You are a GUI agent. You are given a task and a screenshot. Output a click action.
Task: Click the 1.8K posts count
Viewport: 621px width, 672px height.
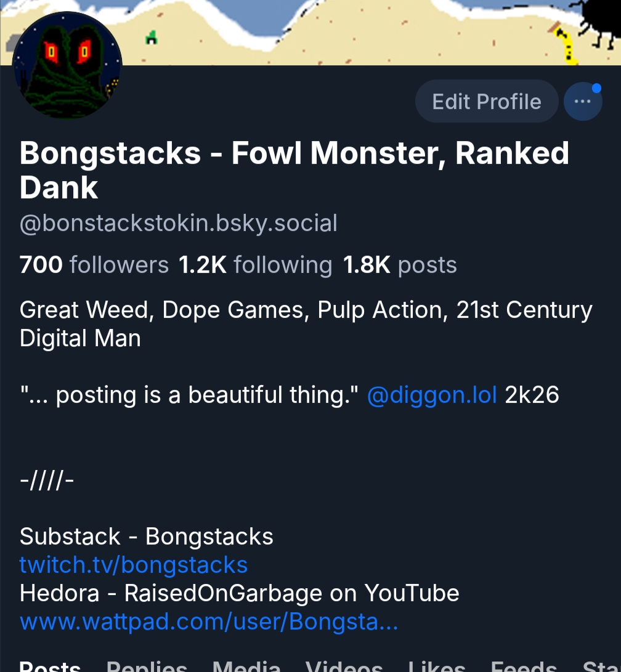[400, 265]
